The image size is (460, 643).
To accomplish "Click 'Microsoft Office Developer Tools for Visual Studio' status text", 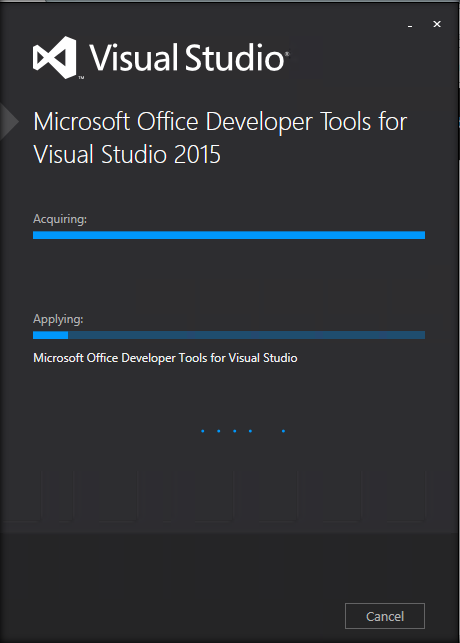I will (x=165, y=358).
